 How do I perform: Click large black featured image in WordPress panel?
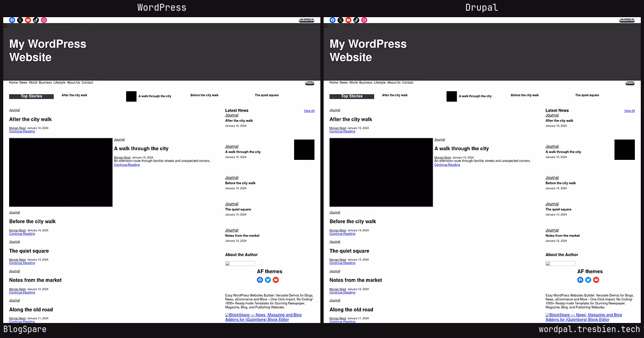61,172
